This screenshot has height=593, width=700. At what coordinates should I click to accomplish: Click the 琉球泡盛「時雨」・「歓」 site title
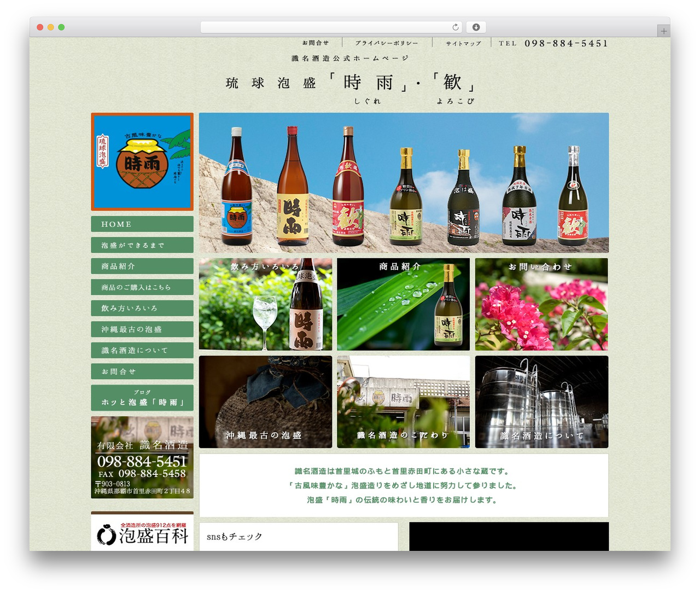pyautogui.click(x=350, y=83)
